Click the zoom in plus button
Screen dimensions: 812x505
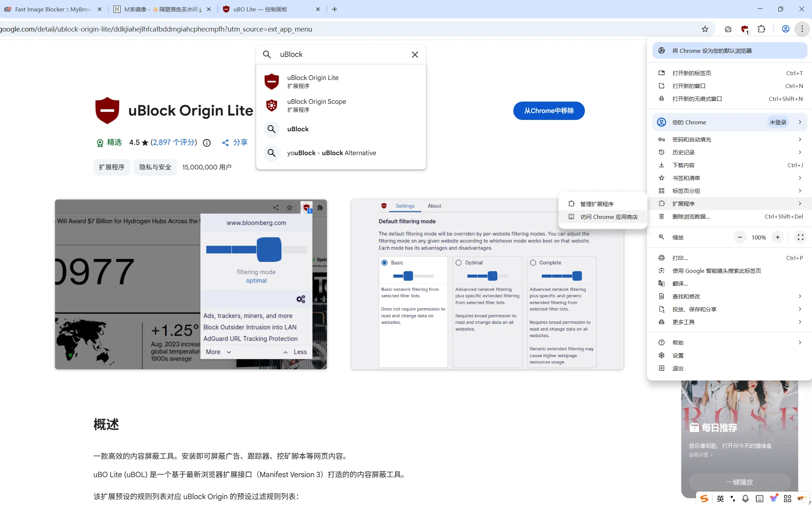(778, 237)
